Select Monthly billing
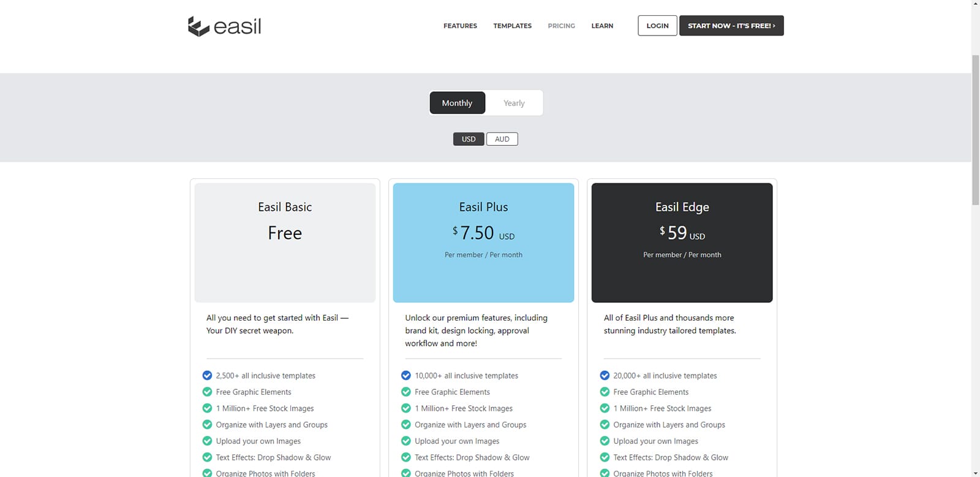 pos(458,103)
